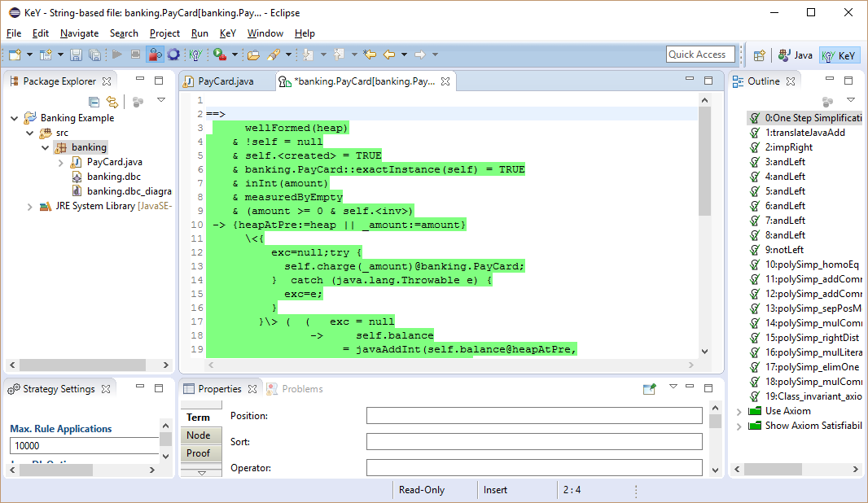This screenshot has width=868, height=503.
Task: Open the New wizard dropdown arrow
Action: [x=29, y=55]
